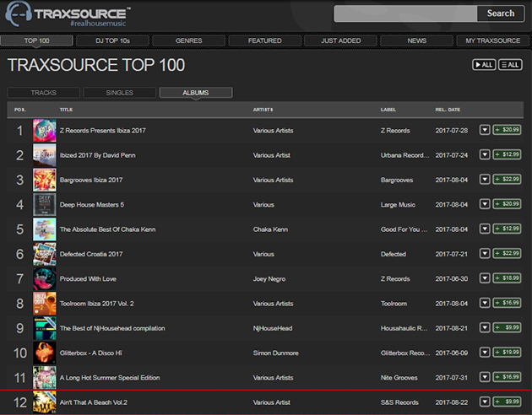Expand dropdown arrow for Bargrooves Ibiza 2017
The width and height of the screenshot is (532, 415).
[485, 179]
